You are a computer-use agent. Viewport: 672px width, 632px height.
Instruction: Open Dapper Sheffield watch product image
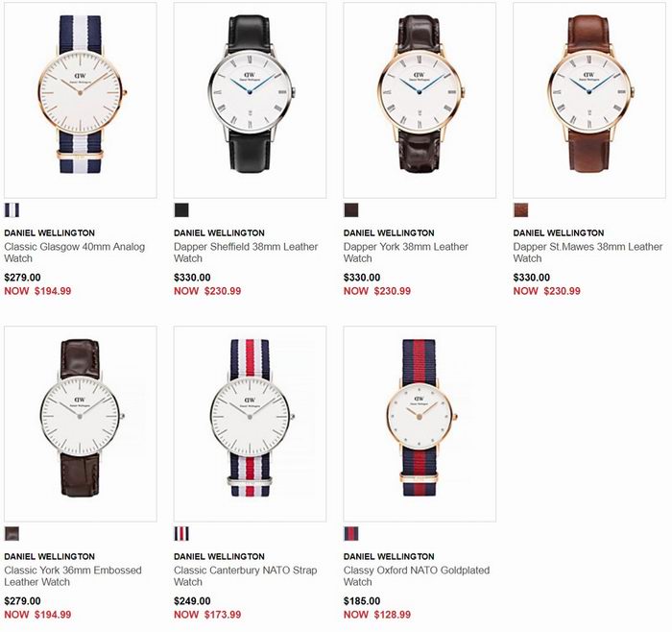pyautogui.click(x=250, y=100)
